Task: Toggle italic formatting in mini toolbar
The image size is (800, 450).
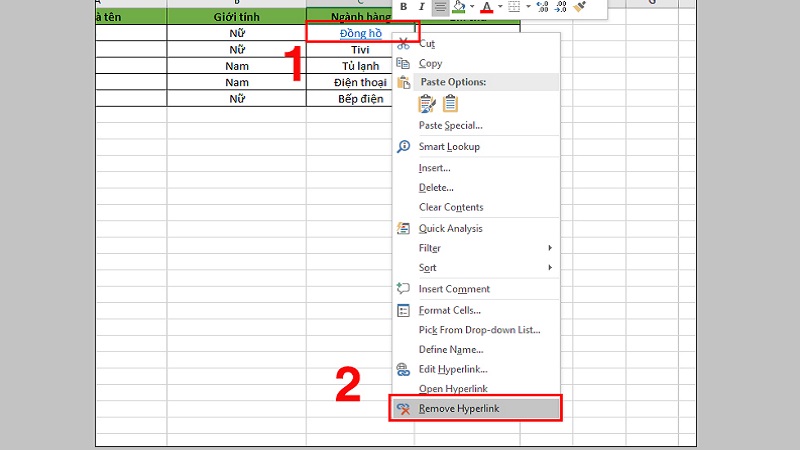Action: [x=422, y=7]
